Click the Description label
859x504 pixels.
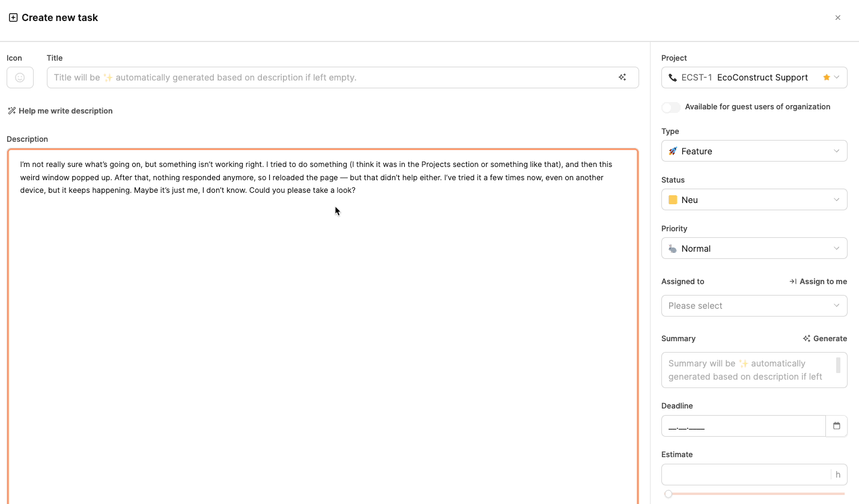tap(27, 139)
